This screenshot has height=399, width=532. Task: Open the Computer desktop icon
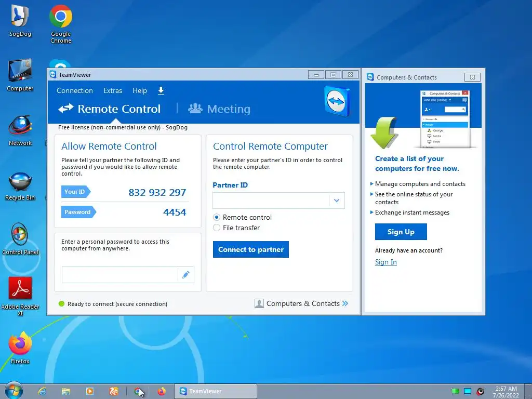coord(20,75)
